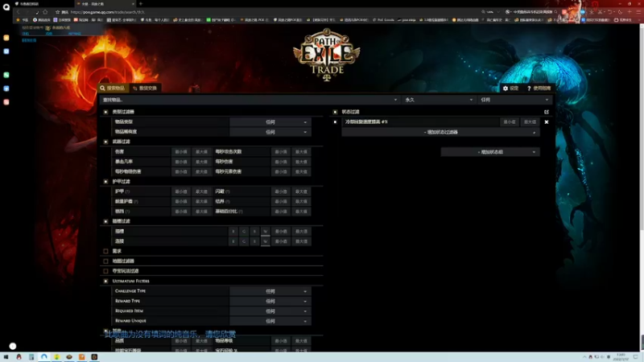
Task: Click the Evasion (?) help mark
Action: point(228,191)
